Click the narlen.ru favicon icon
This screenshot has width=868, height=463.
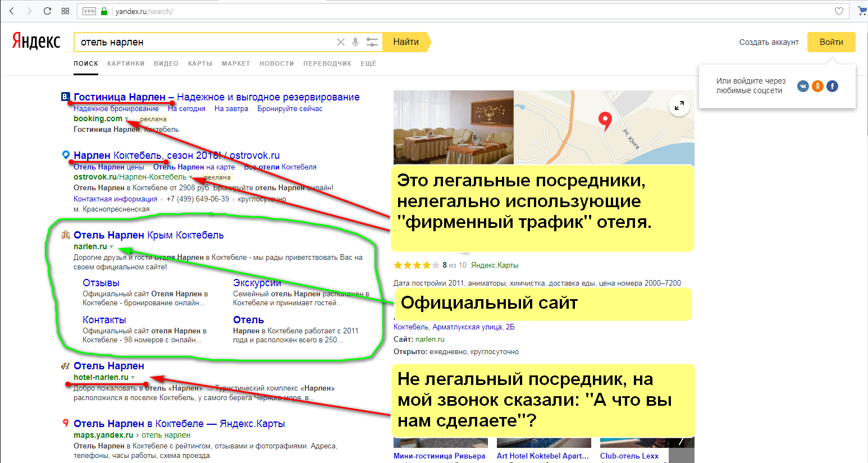click(66, 235)
